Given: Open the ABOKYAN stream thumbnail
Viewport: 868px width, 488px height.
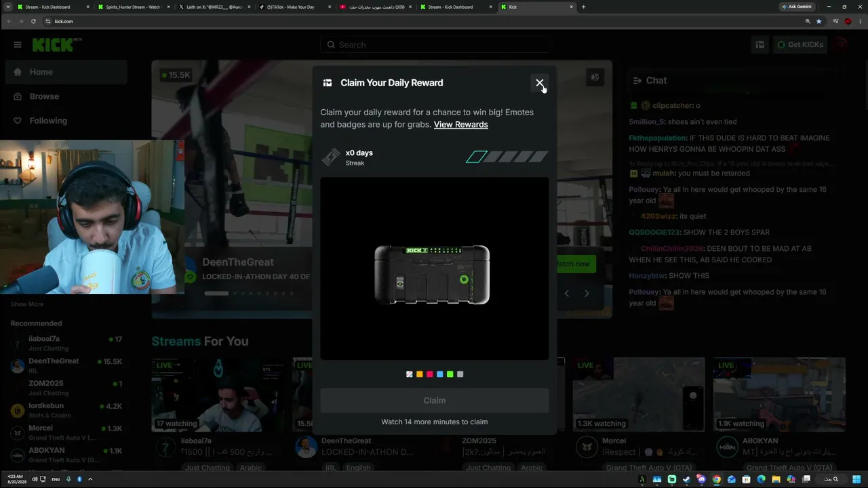Looking at the screenshot, I should (x=779, y=395).
